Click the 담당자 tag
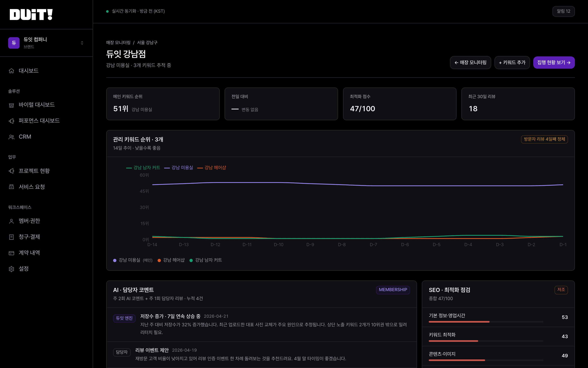588x368 pixels. click(122, 352)
